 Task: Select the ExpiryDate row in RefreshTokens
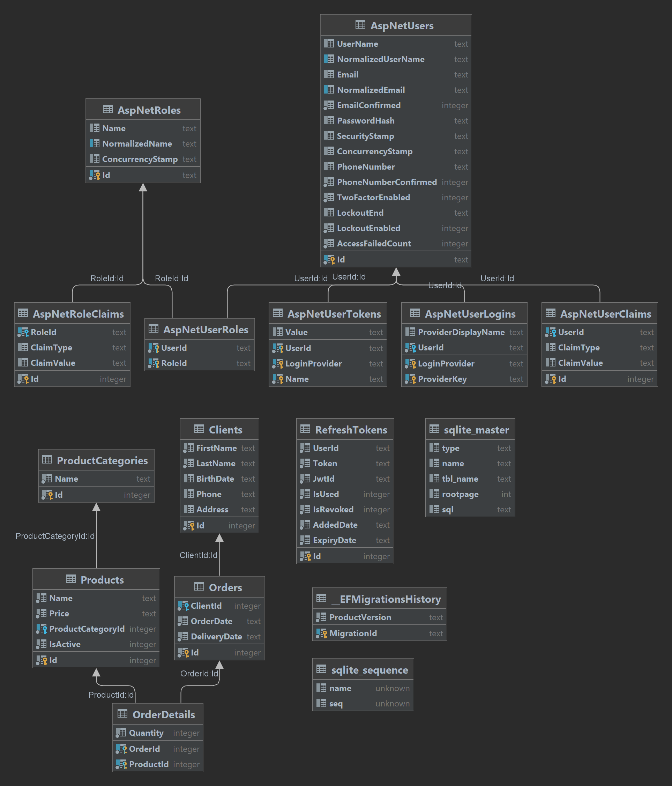pyautogui.click(x=334, y=540)
